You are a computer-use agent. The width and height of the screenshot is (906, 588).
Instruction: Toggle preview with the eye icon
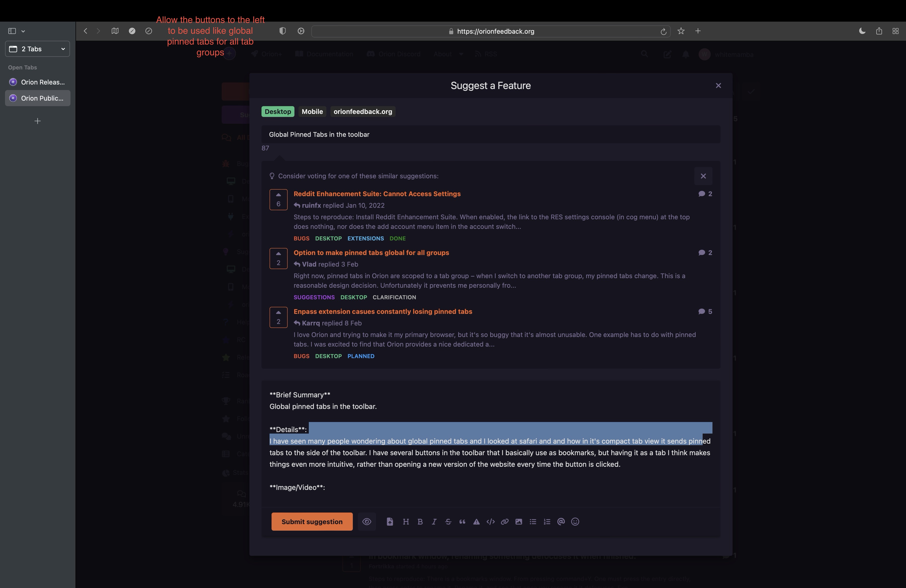coord(367,522)
